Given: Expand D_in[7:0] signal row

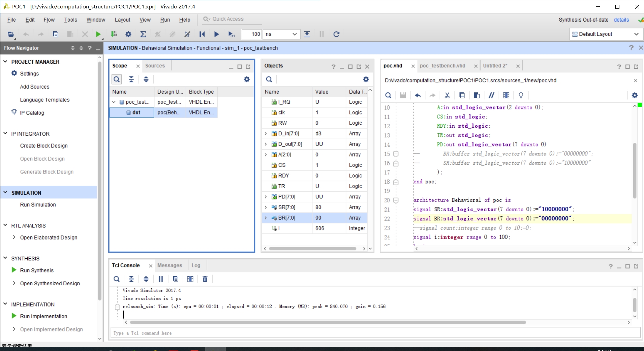Looking at the screenshot, I should pos(266,133).
